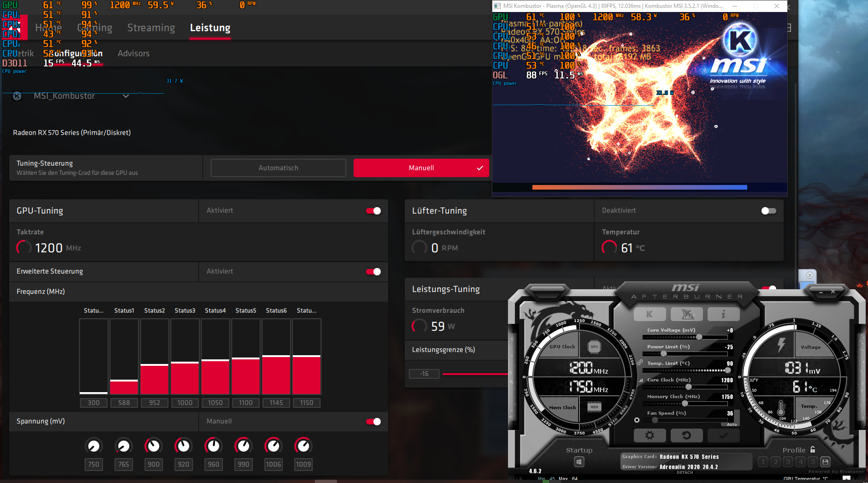The image size is (868, 483).
Task: Click the -16 Leistungsgrenze input field
Action: (x=424, y=374)
